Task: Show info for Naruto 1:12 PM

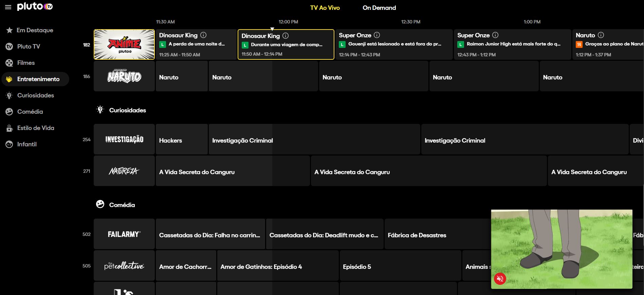Action: [x=601, y=35]
